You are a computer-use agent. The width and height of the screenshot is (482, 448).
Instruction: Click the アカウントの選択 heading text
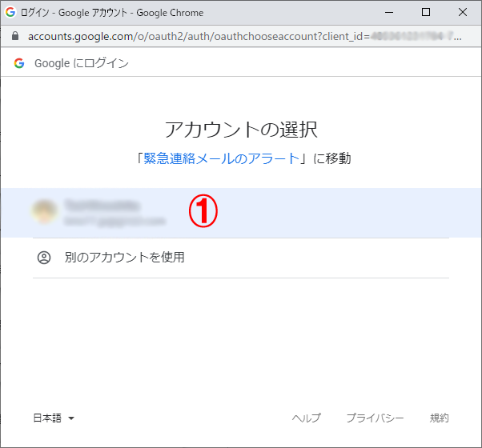(x=241, y=130)
